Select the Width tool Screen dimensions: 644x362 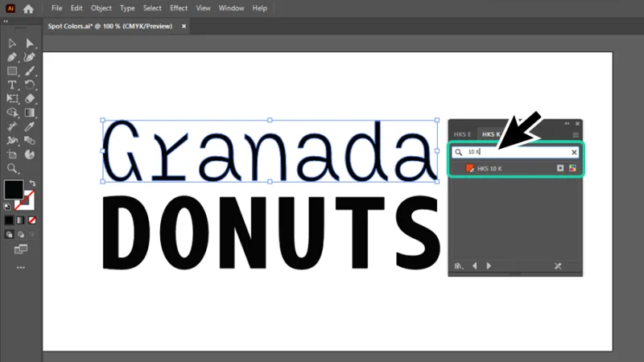pyautogui.click(x=12, y=126)
